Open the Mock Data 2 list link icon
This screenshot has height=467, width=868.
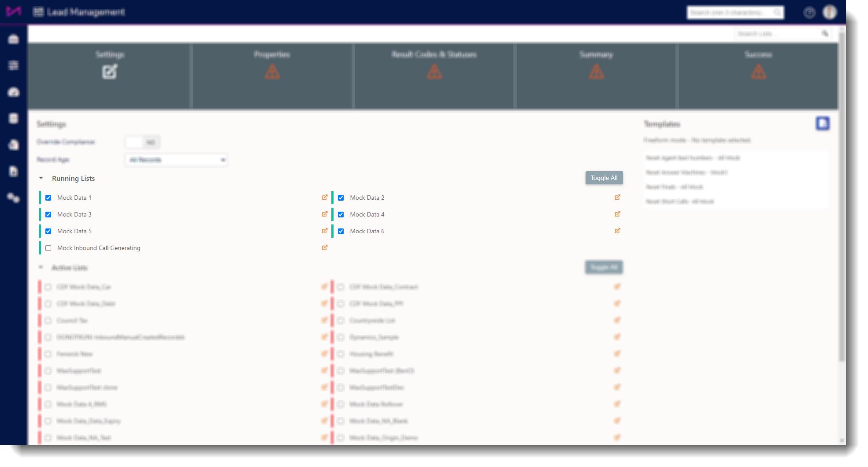tap(617, 198)
